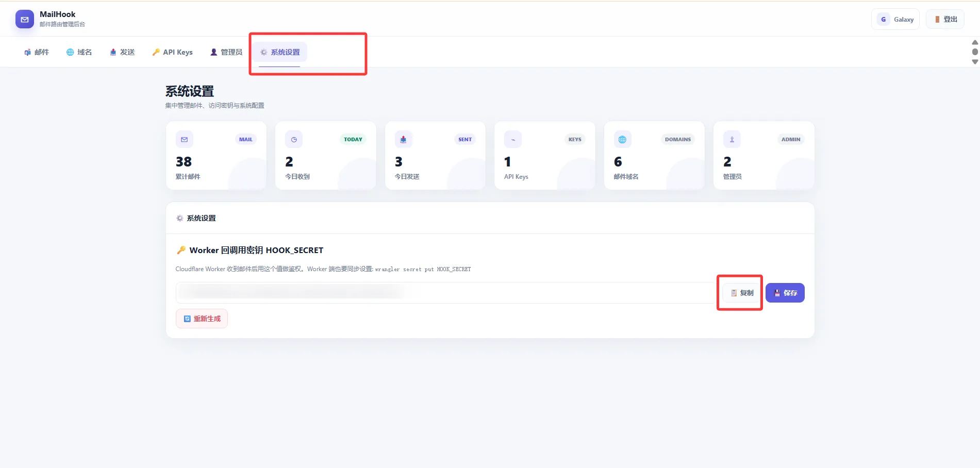980x468 pixels.
Task: Click the scroll down arrow
Action: [x=975, y=62]
